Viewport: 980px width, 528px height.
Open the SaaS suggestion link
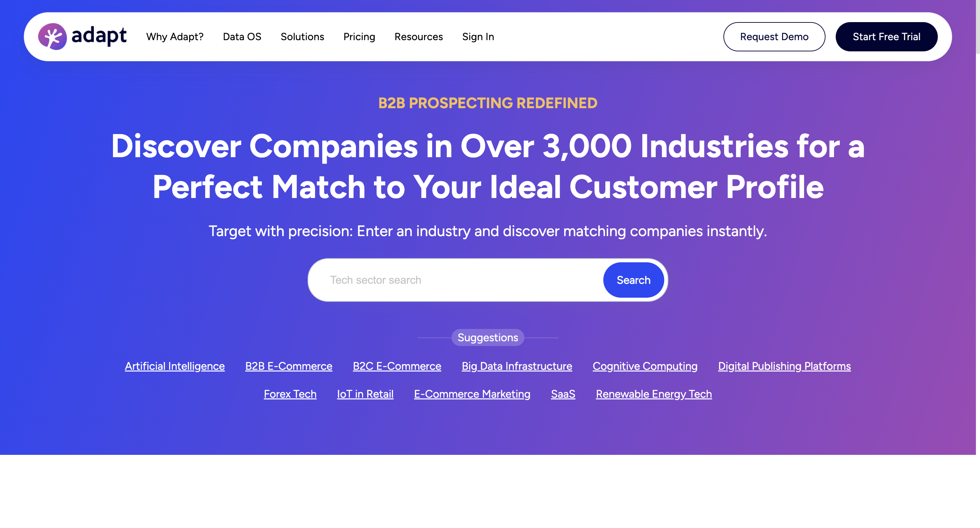tap(563, 394)
